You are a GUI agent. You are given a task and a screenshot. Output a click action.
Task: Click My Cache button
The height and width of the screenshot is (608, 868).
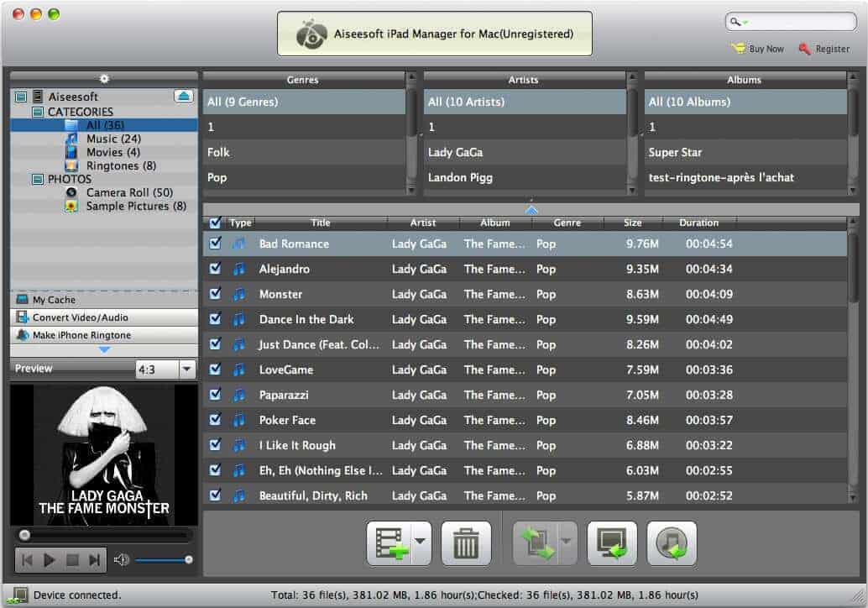coord(104,300)
